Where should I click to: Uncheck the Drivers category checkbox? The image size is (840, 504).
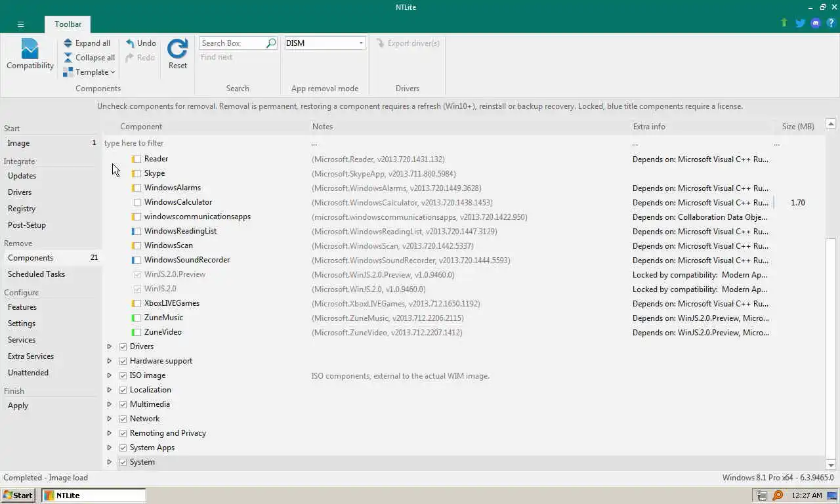point(123,346)
